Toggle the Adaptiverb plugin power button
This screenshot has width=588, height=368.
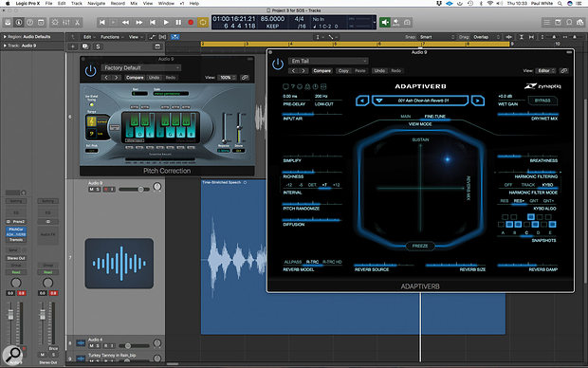(278, 64)
